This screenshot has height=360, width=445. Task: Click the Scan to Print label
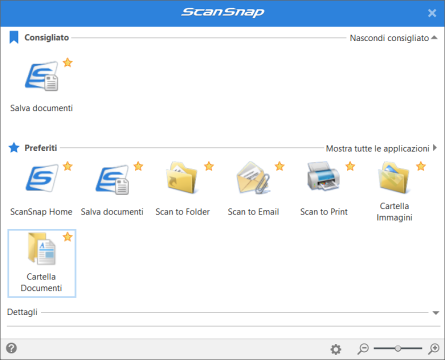coord(324,212)
